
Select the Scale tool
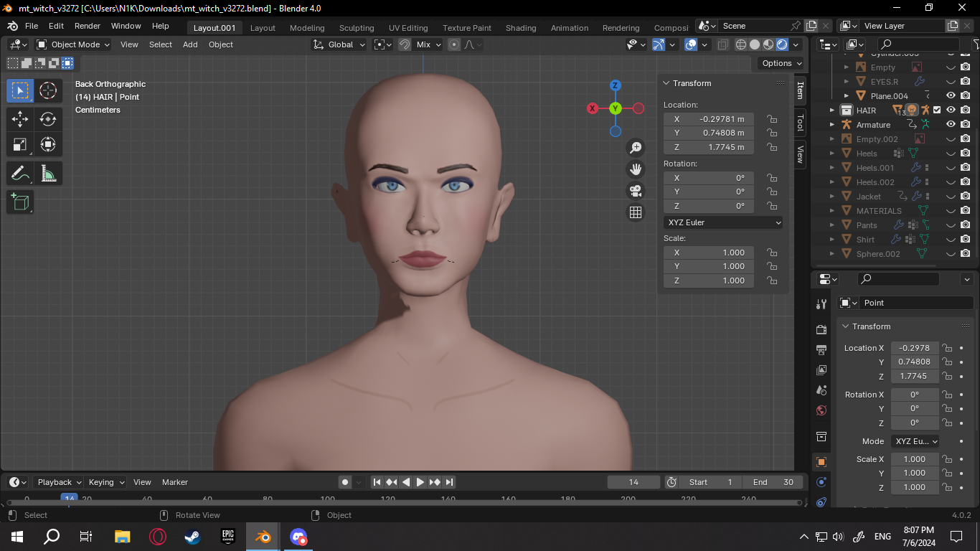(20, 145)
